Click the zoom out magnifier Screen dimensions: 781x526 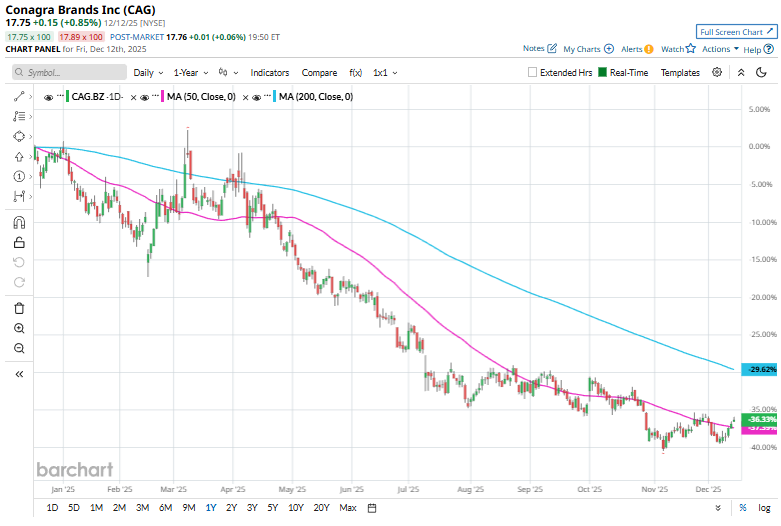tap(19, 348)
